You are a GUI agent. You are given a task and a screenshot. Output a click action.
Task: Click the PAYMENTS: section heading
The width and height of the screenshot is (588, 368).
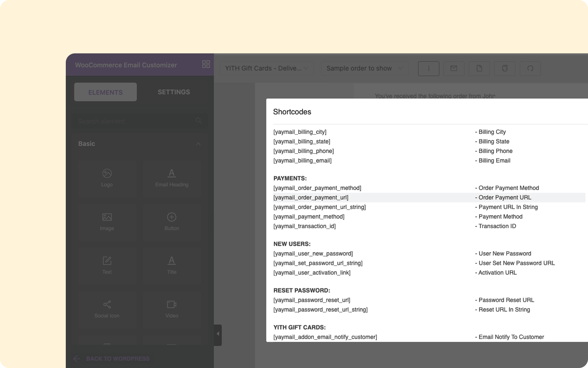pyautogui.click(x=290, y=178)
